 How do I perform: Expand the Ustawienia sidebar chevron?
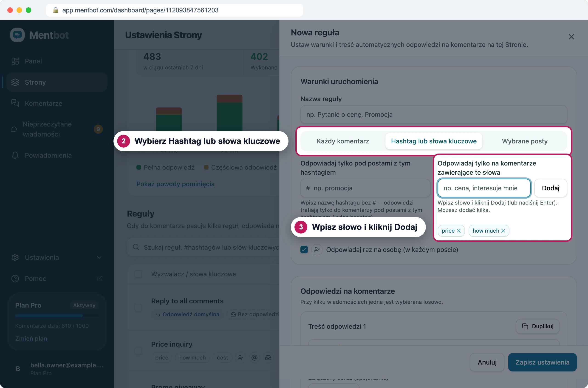(99, 257)
